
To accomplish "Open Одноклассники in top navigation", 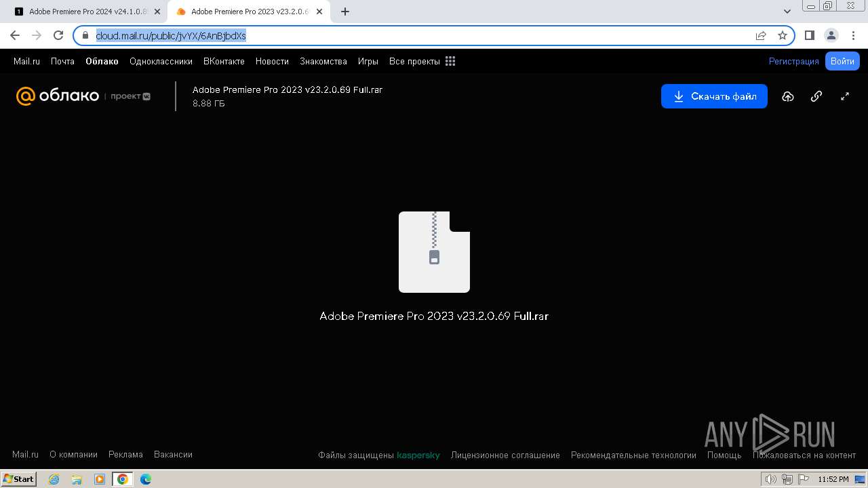I will coord(161,61).
